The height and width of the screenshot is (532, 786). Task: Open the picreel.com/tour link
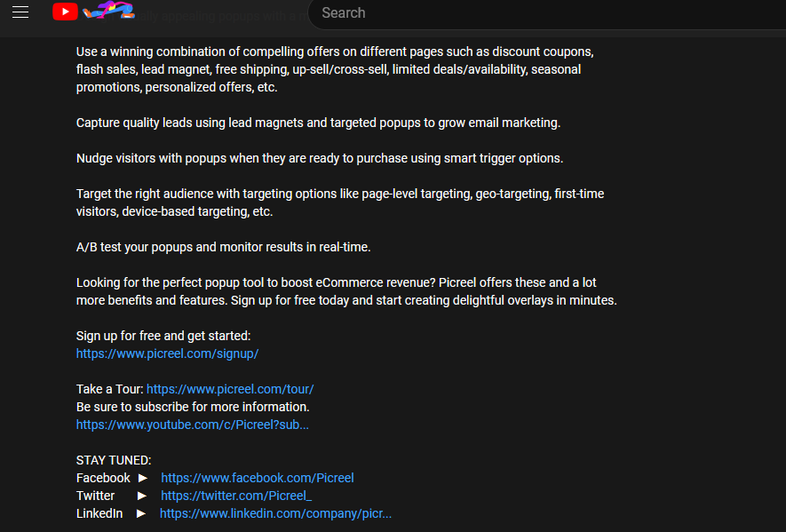tap(230, 389)
